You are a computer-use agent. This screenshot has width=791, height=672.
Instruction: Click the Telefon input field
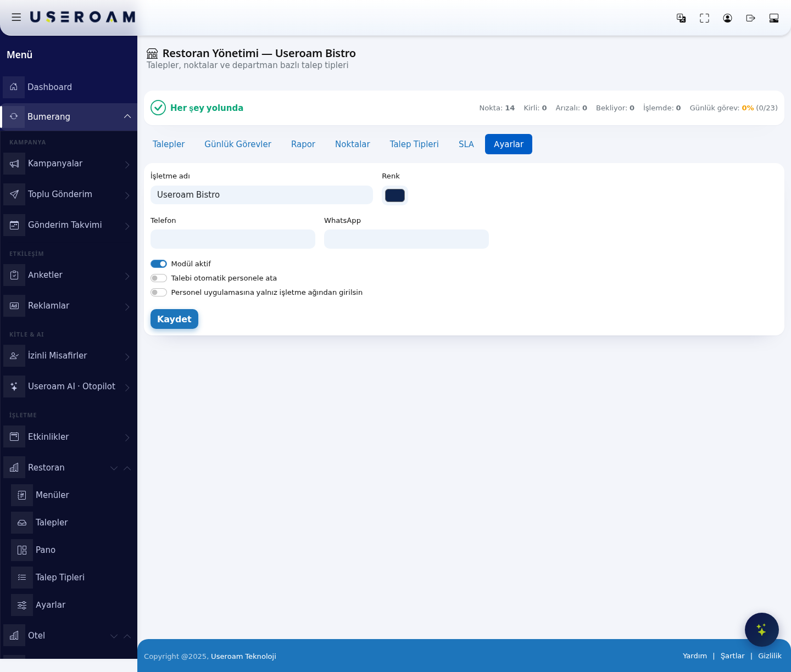[x=233, y=239]
